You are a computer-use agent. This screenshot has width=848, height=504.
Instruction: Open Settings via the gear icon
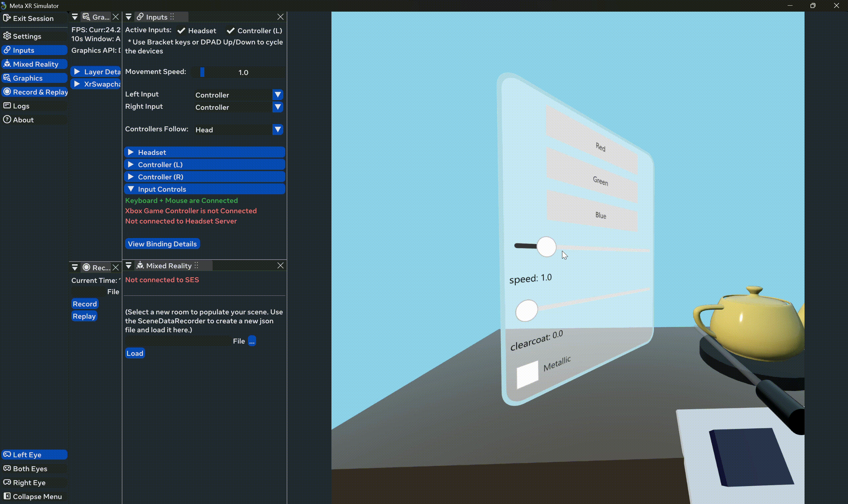[x=7, y=36]
